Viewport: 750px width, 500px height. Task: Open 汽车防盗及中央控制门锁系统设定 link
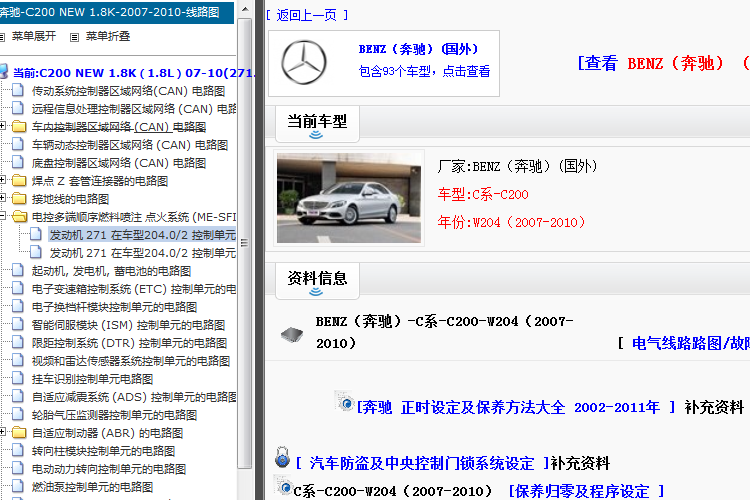(x=422, y=463)
